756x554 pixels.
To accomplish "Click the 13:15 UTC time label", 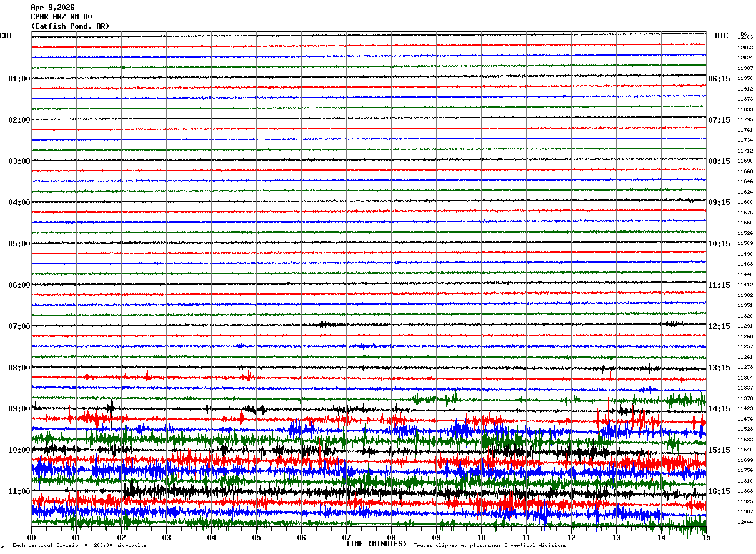I will click(x=719, y=368).
